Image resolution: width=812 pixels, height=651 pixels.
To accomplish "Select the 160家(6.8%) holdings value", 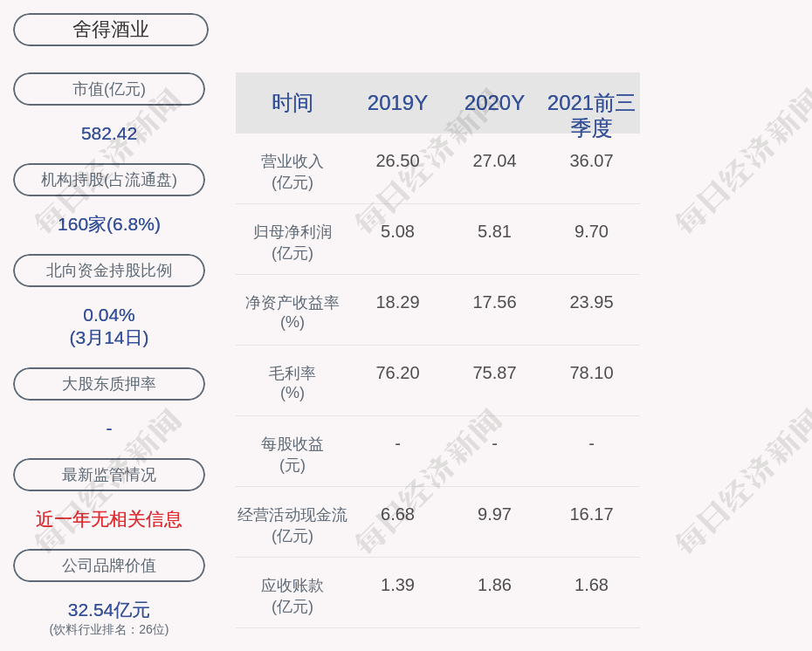I will coord(109,224).
